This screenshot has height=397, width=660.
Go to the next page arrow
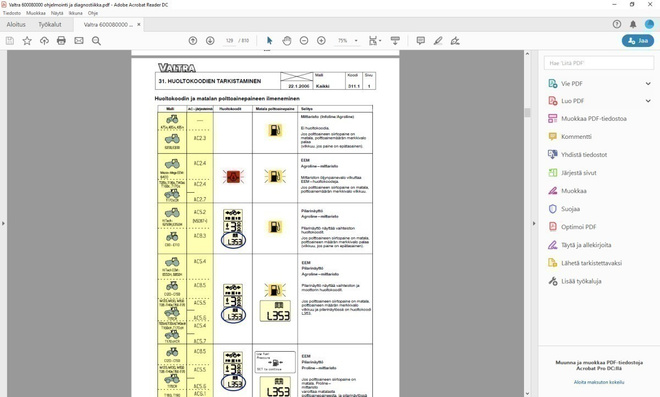tap(210, 41)
